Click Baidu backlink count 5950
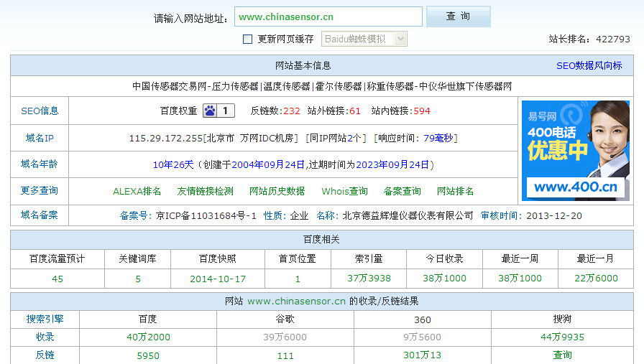The height and width of the screenshot is (364, 644). tap(148, 356)
